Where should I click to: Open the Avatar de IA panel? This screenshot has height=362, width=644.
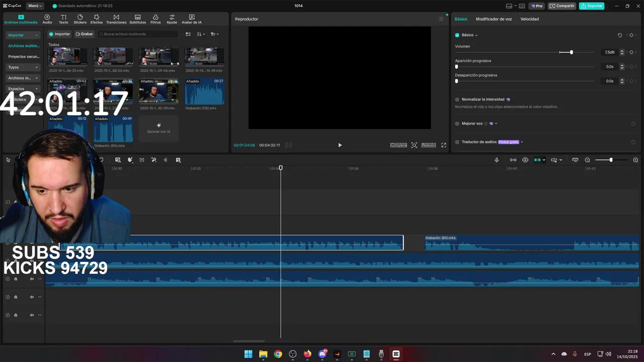(192, 19)
